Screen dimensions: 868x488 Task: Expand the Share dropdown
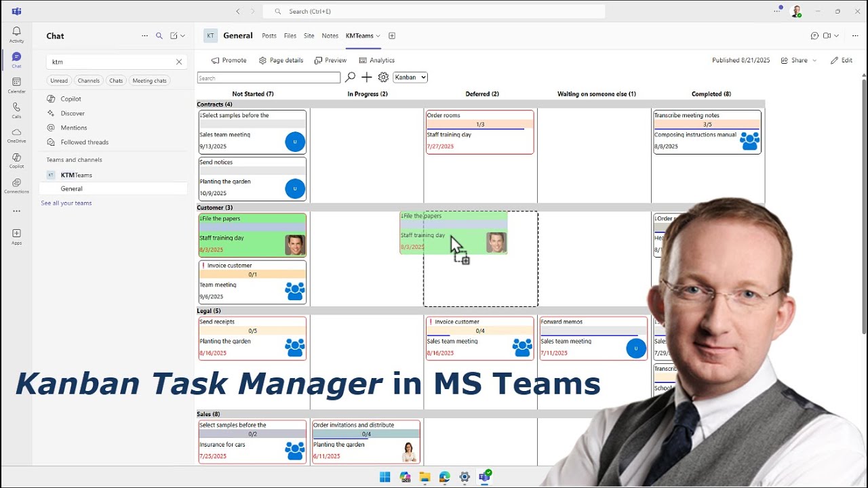click(x=814, y=60)
